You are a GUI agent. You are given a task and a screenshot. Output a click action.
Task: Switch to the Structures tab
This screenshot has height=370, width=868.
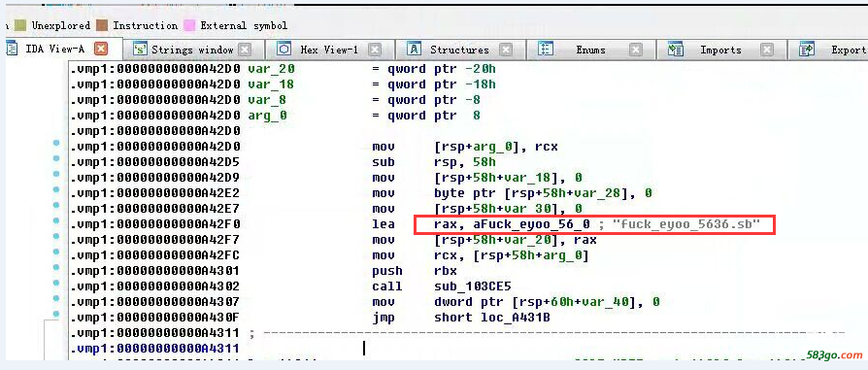point(459,50)
